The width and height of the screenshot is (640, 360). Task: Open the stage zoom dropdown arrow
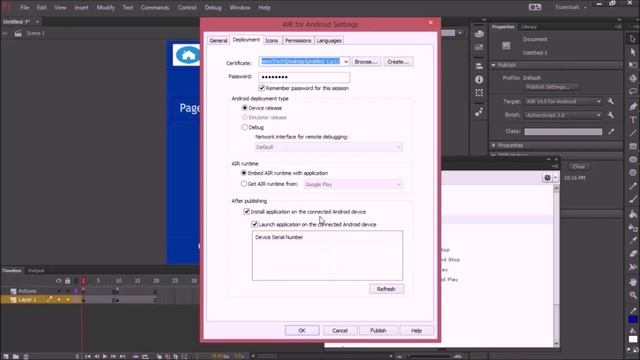pos(460,33)
